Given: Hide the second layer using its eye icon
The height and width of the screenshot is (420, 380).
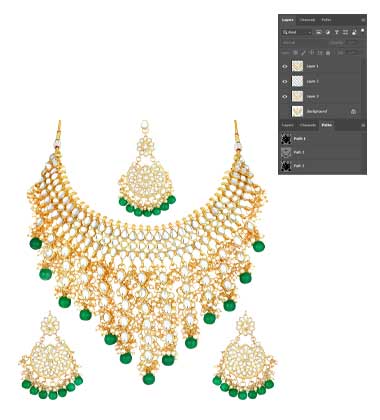Looking at the screenshot, I should [x=285, y=81].
